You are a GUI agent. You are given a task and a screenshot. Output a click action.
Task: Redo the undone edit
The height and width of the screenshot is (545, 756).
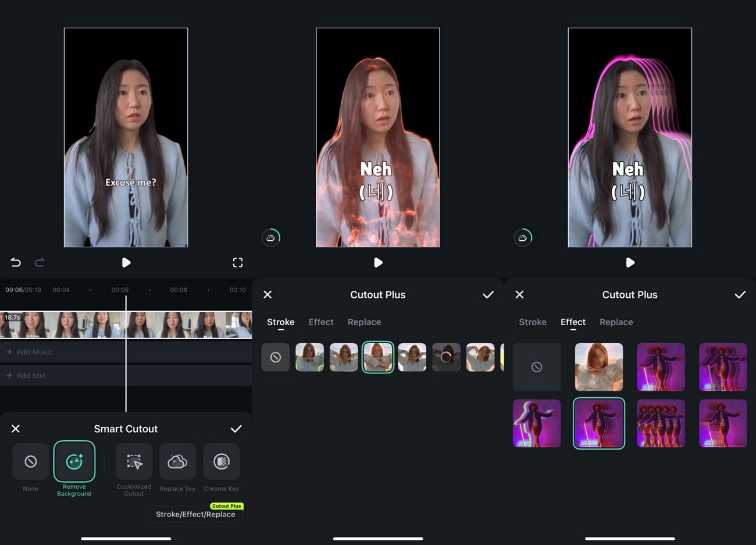point(40,262)
